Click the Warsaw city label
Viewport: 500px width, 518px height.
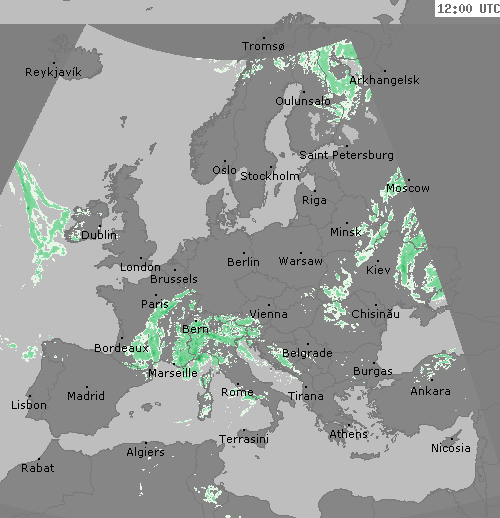pos(301,261)
